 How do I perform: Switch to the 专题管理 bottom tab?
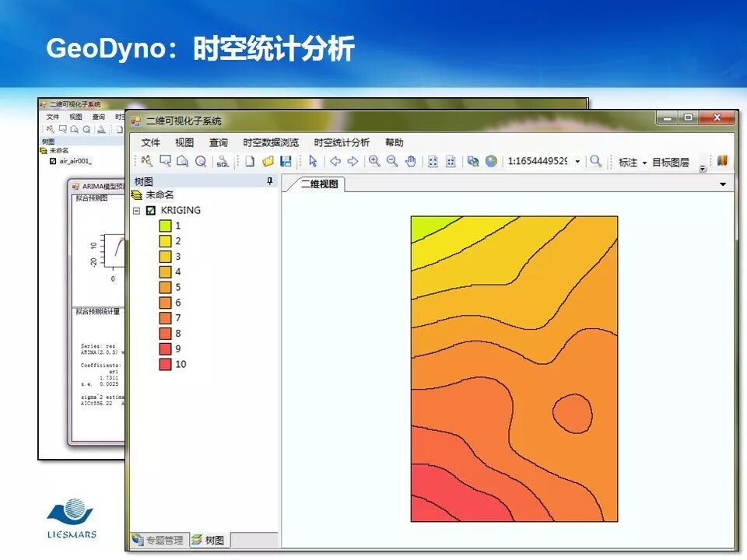[x=160, y=540]
